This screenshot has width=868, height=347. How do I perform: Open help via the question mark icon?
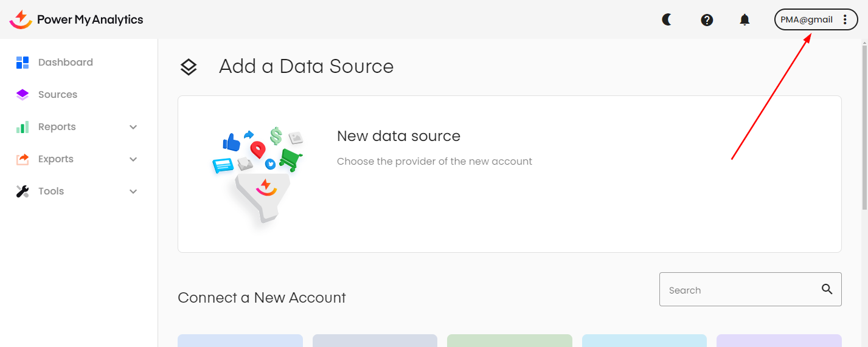(707, 19)
